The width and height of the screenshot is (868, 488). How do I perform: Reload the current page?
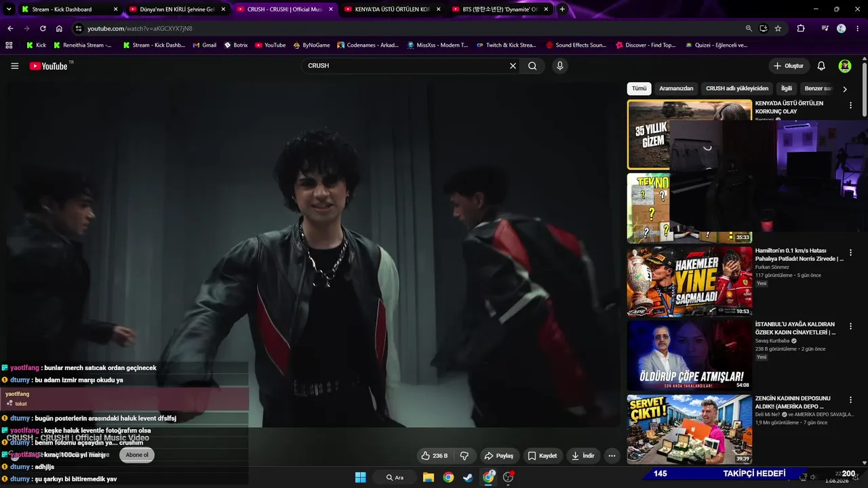(x=43, y=28)
